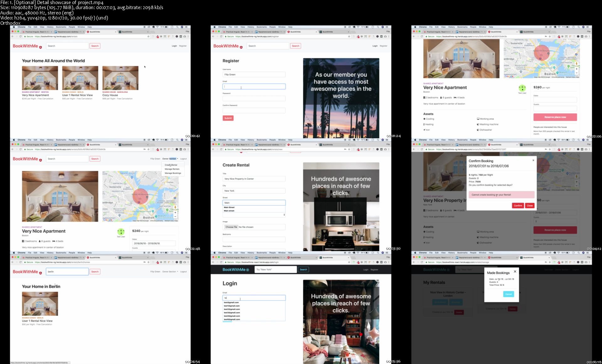Click Street View pegman beside open Owner Section menu

[175, 207]
